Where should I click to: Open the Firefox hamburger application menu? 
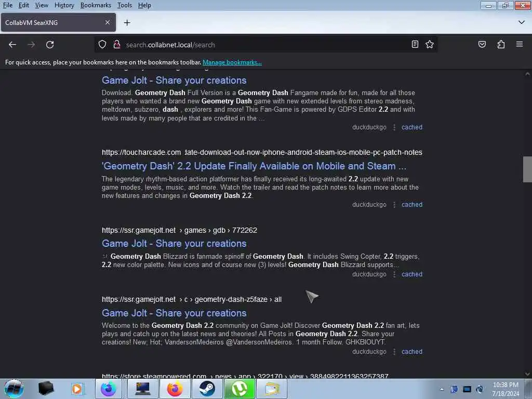tap(520, 45)
